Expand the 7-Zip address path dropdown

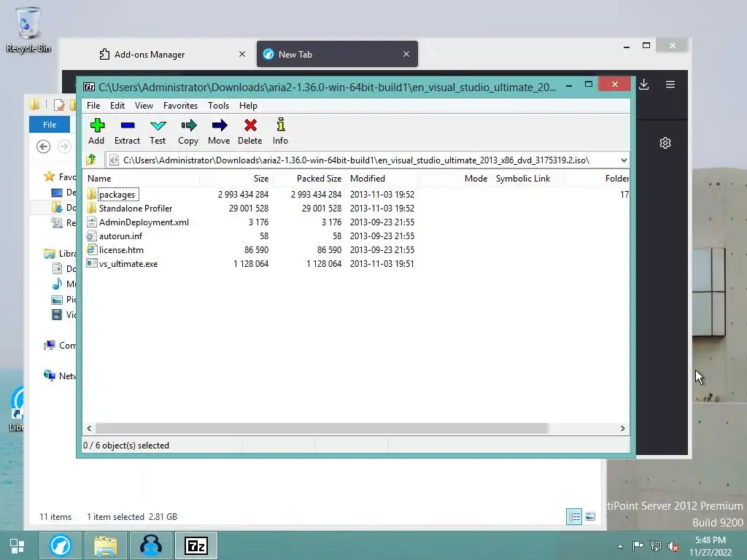click(624, 160)
